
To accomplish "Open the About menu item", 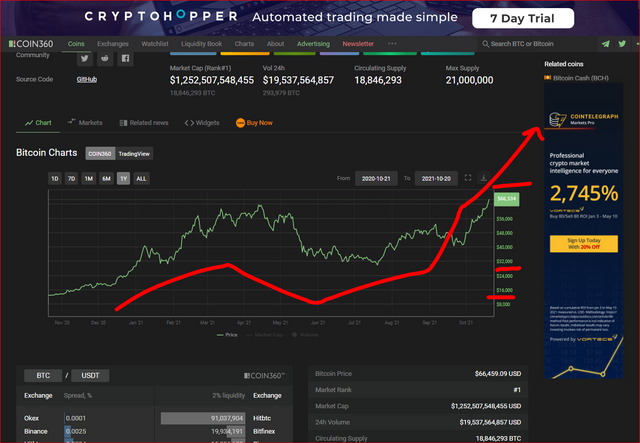I will [276, 44].
